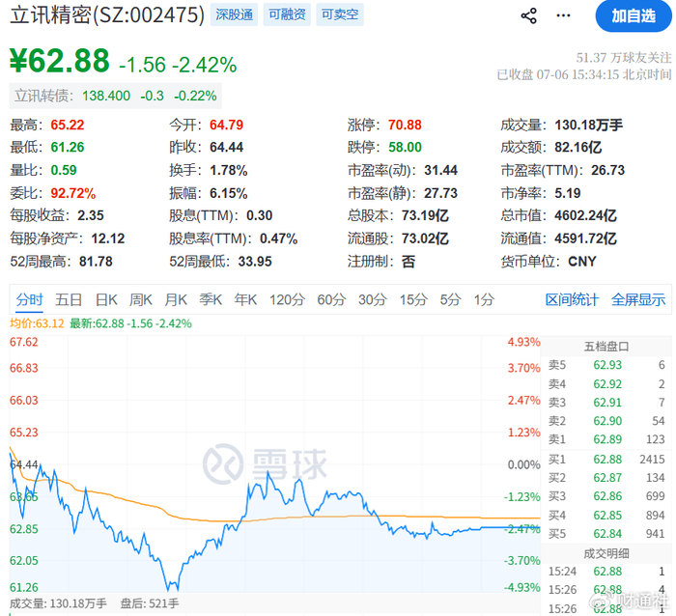Select the 60分 chart interval tab
This screenshot has width=676, height=616.
(331, 299)
